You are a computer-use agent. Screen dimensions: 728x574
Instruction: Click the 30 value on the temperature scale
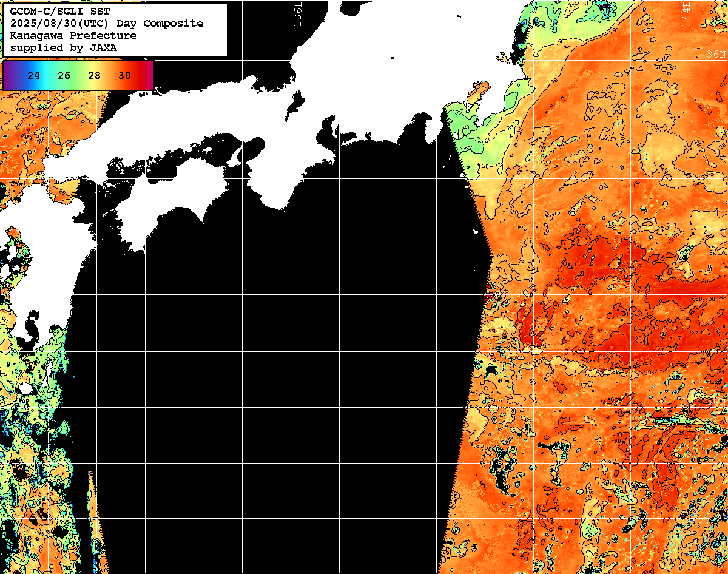point(125,76)
